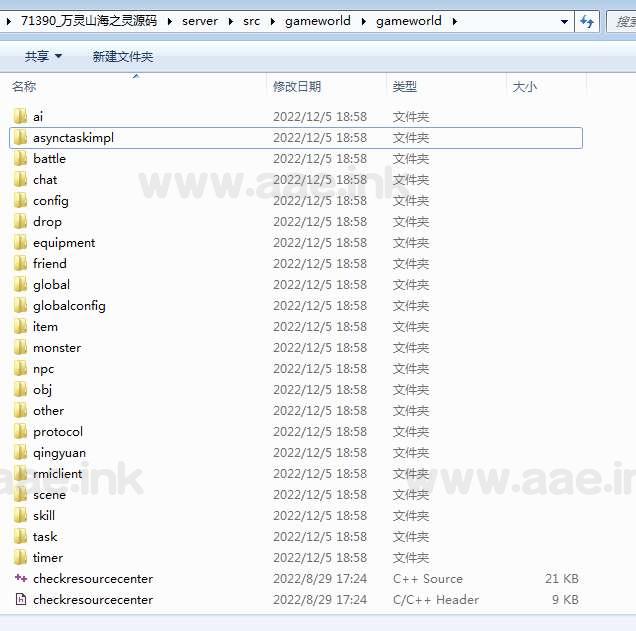Select the obj folder icon

pyautogui.click(x=20, y=389)
